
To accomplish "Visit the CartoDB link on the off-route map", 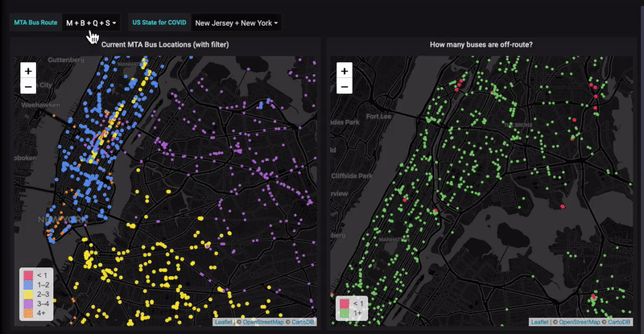I will [x=618, y=322].
